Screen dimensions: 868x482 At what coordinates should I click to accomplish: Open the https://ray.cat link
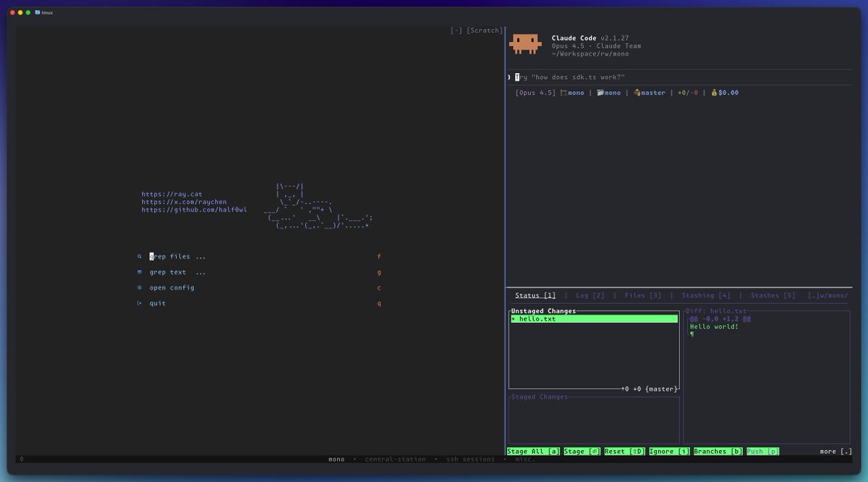tap(171, 194)
